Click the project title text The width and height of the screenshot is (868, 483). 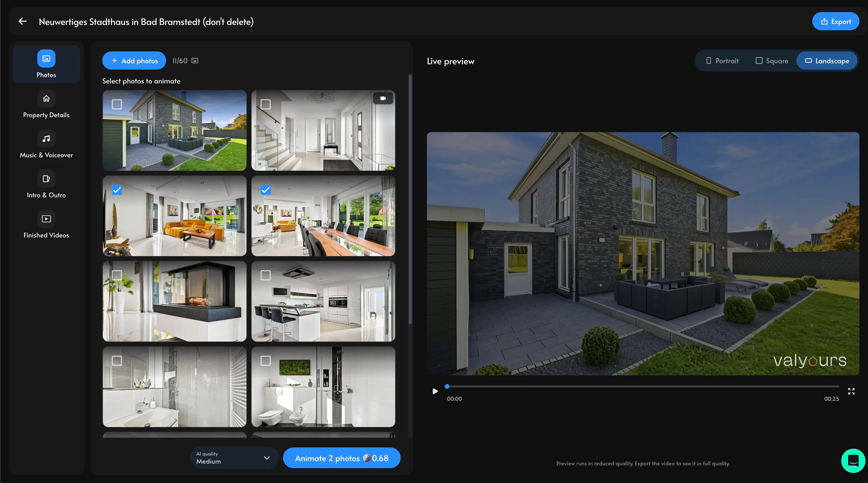point(146,22)
